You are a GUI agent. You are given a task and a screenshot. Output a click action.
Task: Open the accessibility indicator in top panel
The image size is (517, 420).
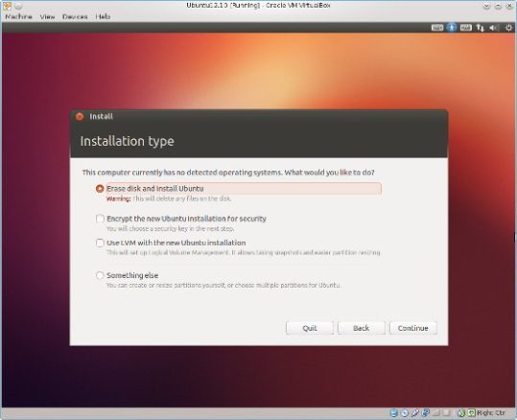point(452,28)
